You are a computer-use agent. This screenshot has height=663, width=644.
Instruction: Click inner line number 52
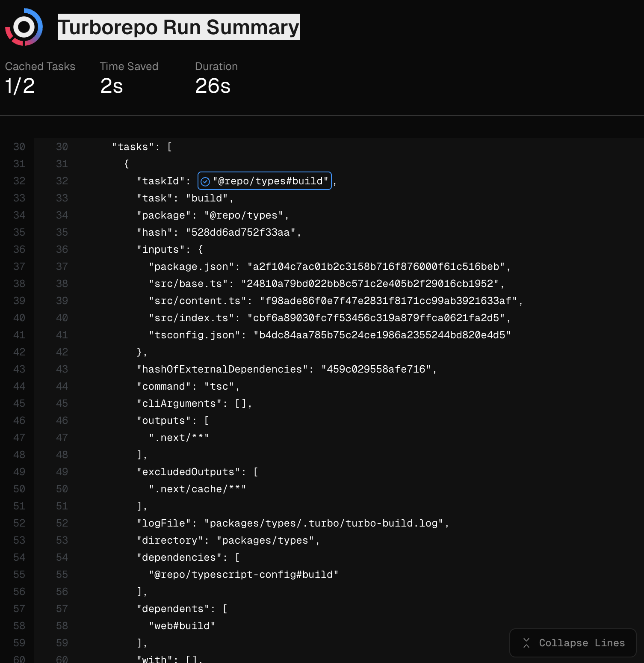coord(62,523)
